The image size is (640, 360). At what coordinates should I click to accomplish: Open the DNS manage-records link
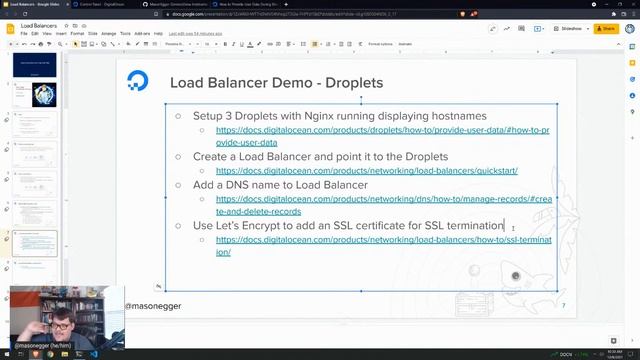pyautogui.click(x=384, y=205)
